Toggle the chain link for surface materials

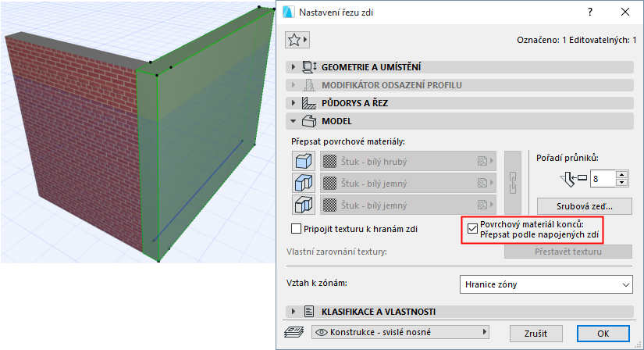[513, 183]
